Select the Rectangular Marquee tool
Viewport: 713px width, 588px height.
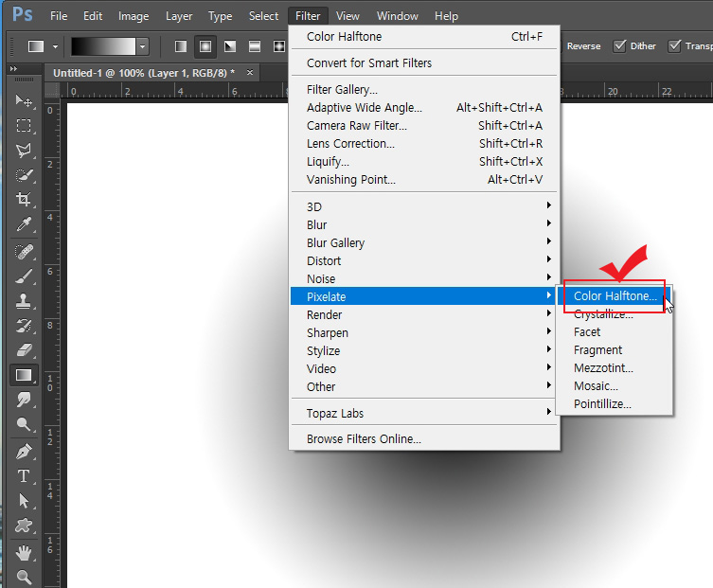point(24,126)
